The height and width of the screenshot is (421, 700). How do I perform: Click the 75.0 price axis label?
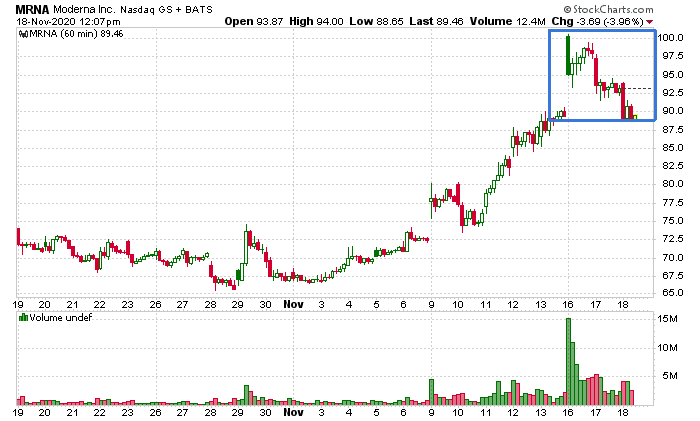coord(673,221)
